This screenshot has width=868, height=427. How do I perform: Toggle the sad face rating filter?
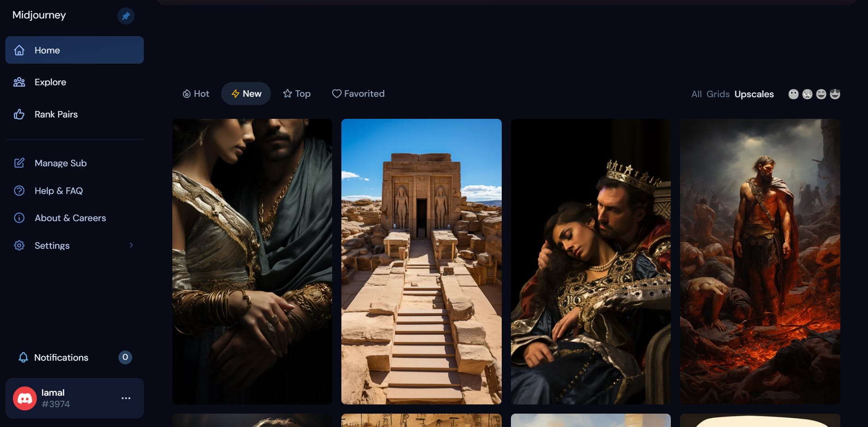[807, 94]
